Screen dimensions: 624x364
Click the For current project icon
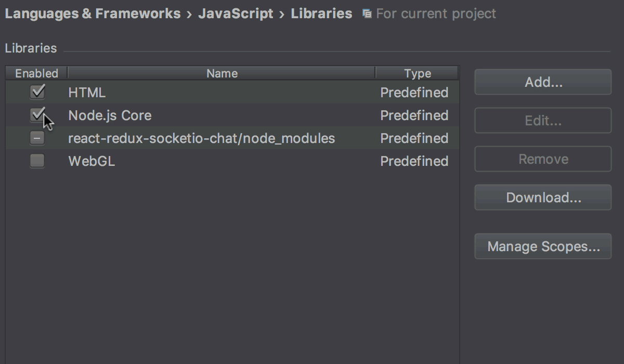(x=367, y=13)
